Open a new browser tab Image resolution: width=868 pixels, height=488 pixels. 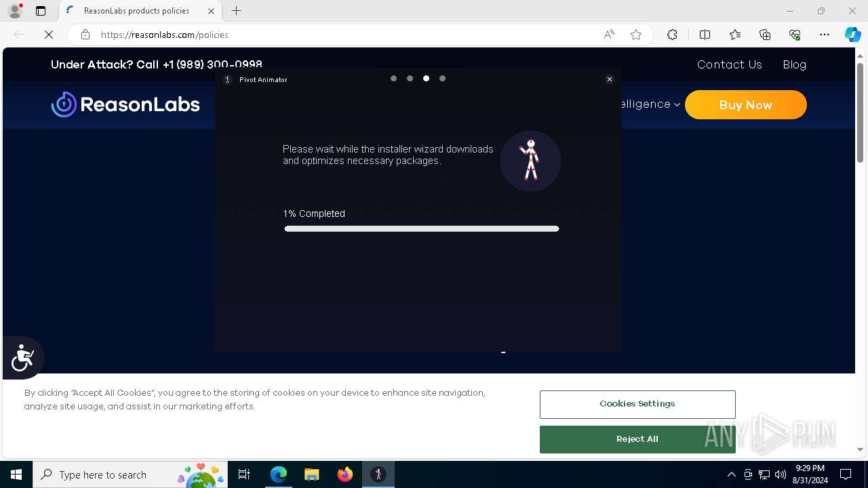236,11
